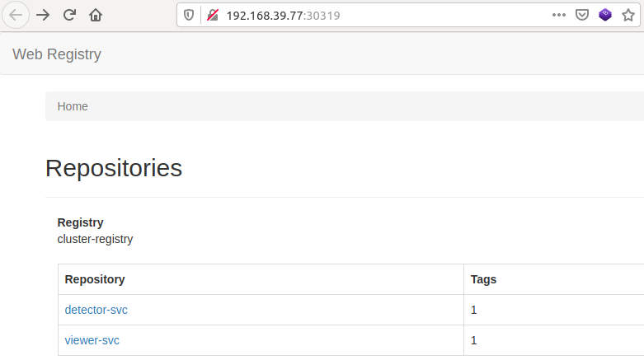This screenshot has width=644, height=360.
Task: Click the Repositories page heading
Action: pos(114,168)
